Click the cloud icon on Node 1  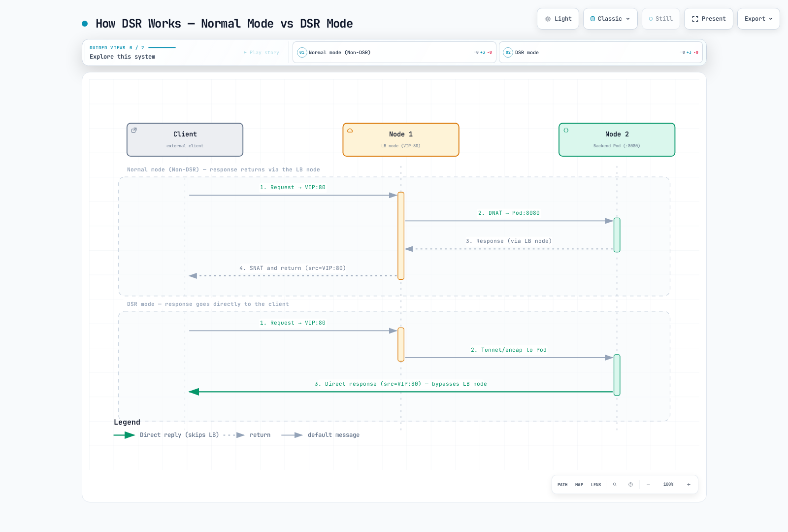click(350, 131)
